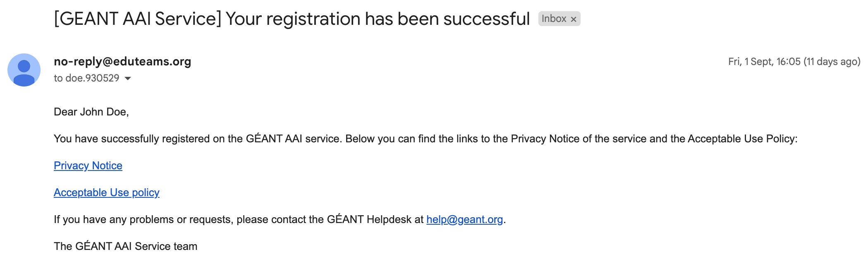Click "Acceptable Use Policy:" at the paragraph's end

743,139
